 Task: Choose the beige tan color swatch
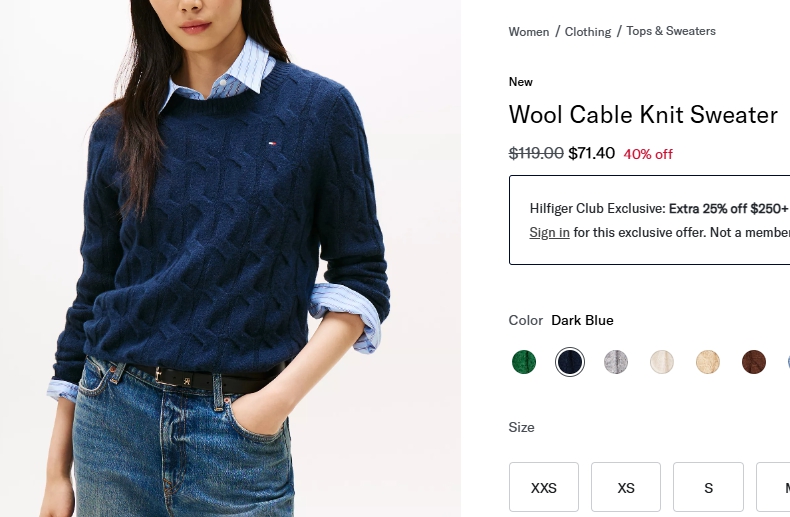708,362
